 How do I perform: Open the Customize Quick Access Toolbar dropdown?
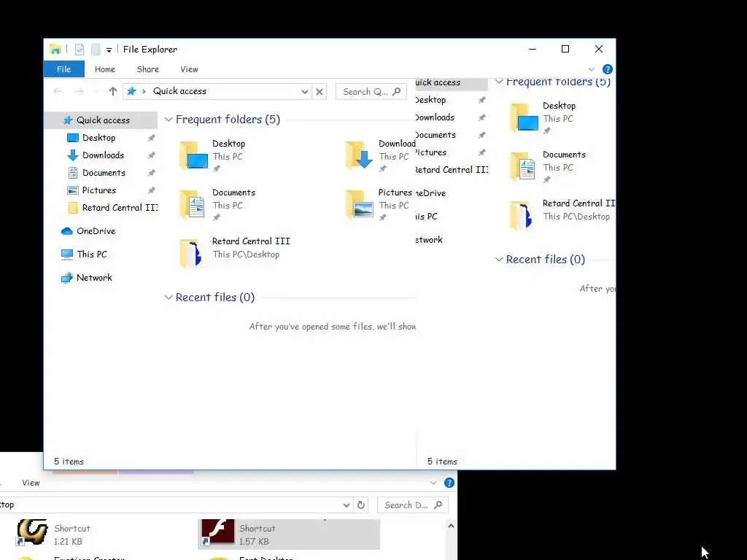pos(109,50)
